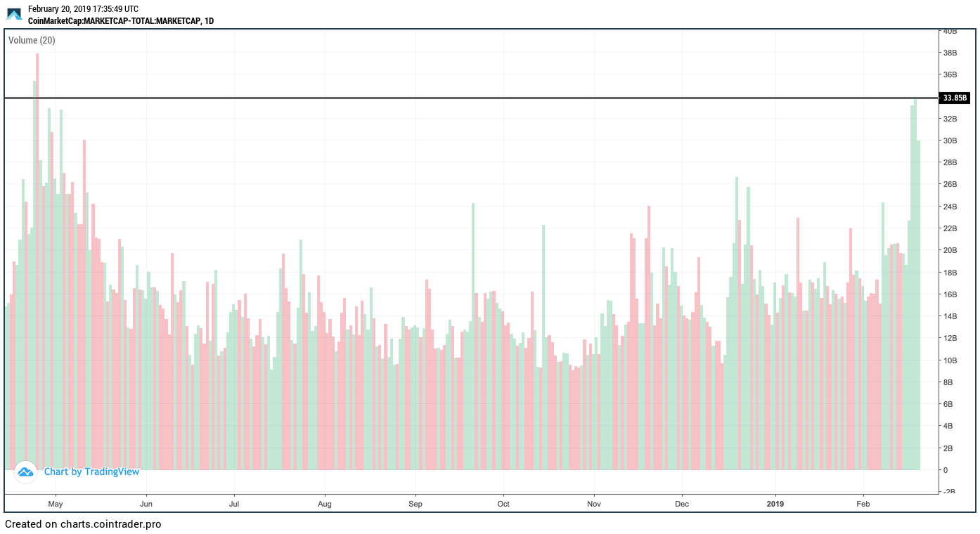The image size is (980, 534).
Task: Select the May axis label
Action: pyautogui.click(x=55, y=504)
